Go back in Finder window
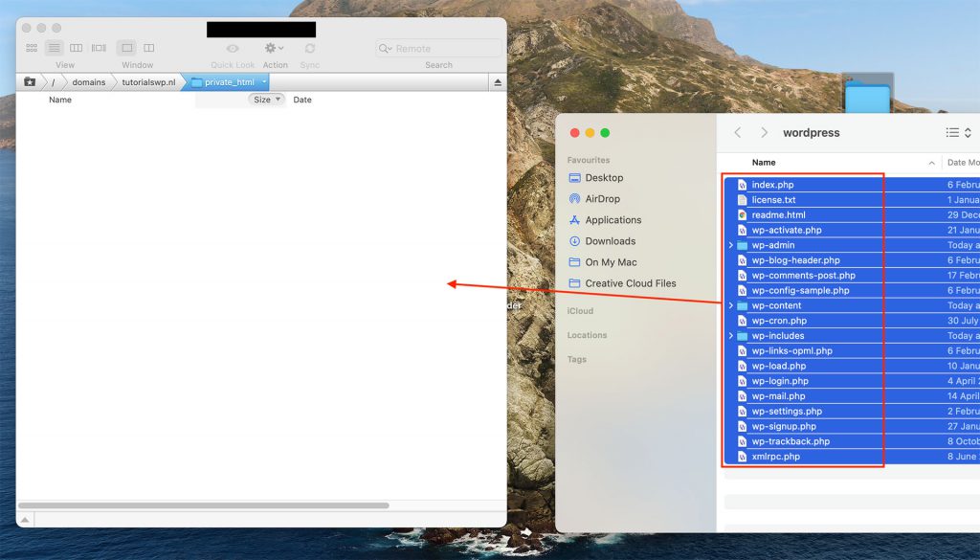 coord(738,132)
